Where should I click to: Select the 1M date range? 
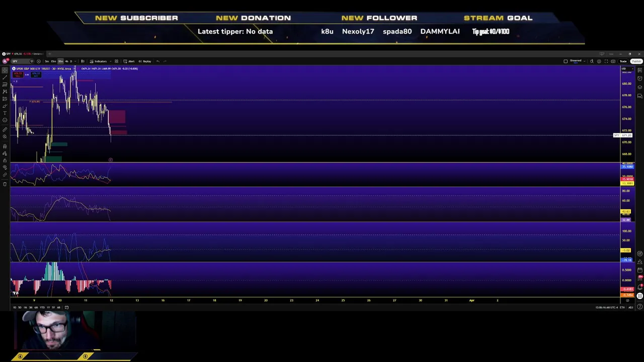25,307
